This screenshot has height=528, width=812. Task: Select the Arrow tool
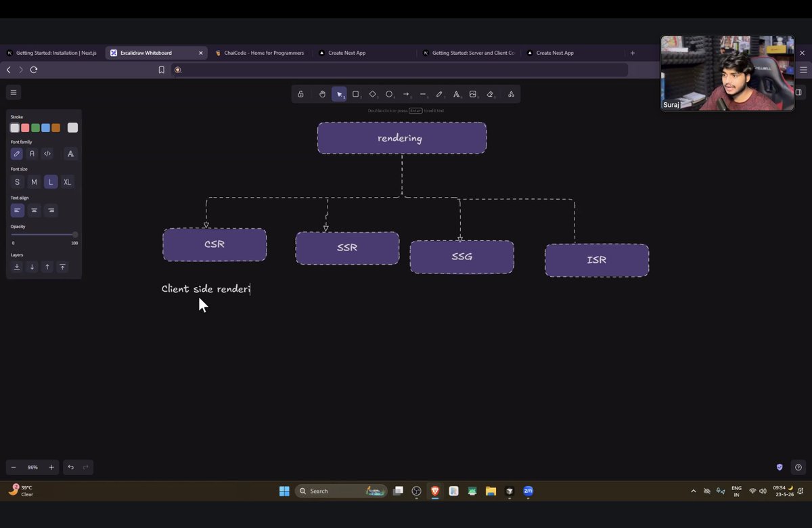coord(406,94)
